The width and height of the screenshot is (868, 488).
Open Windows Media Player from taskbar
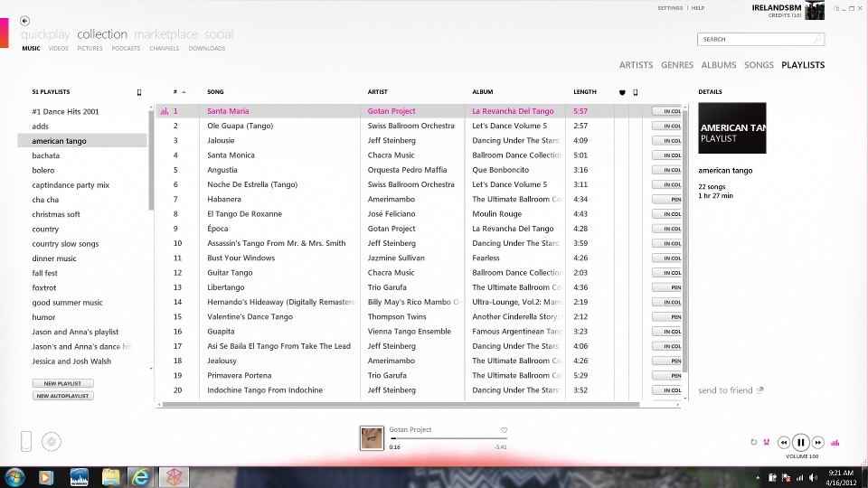point(46,477)
